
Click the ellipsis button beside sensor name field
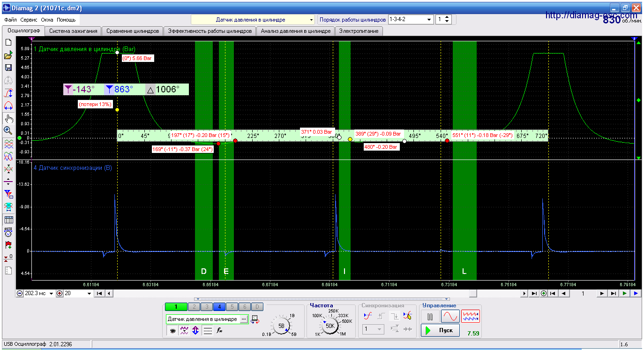click(x=244, y=319)
